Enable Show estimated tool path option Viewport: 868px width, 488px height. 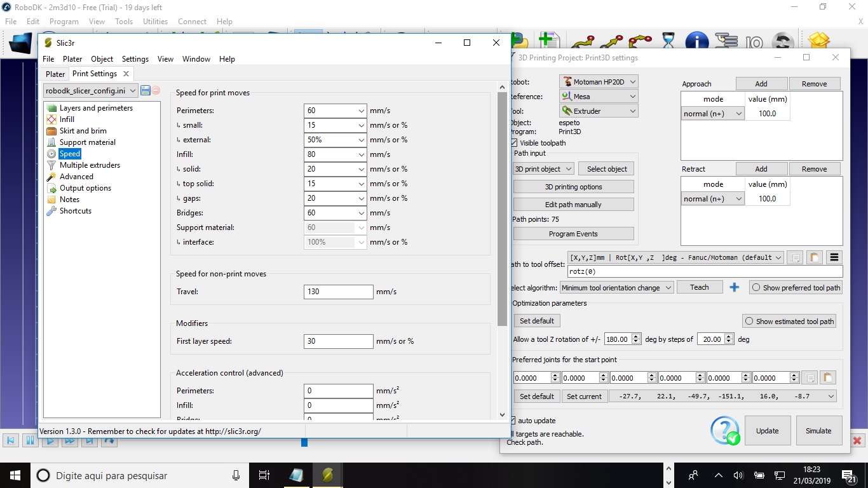749,322
